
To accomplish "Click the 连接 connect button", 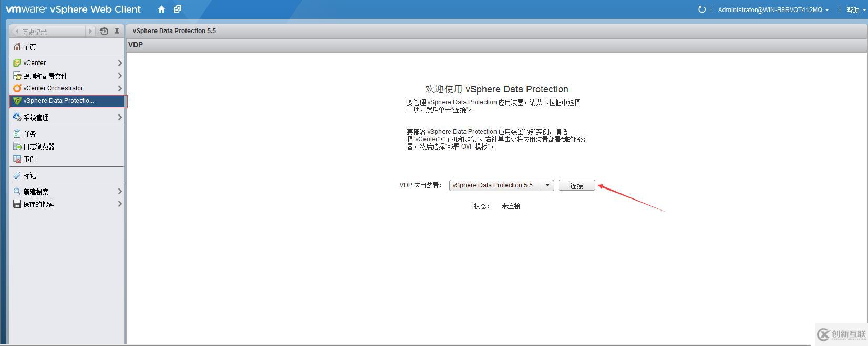I will click(x=576, y=185).
